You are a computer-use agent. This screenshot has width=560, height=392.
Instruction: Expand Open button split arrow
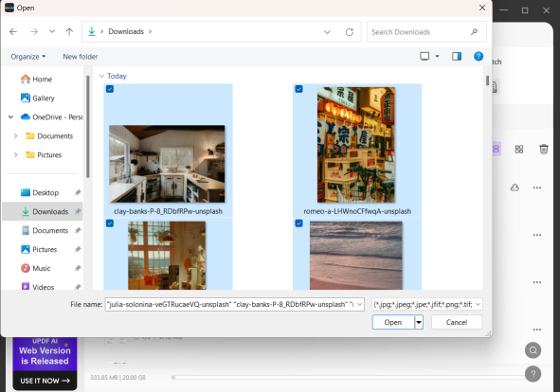[x=419, y=322]
